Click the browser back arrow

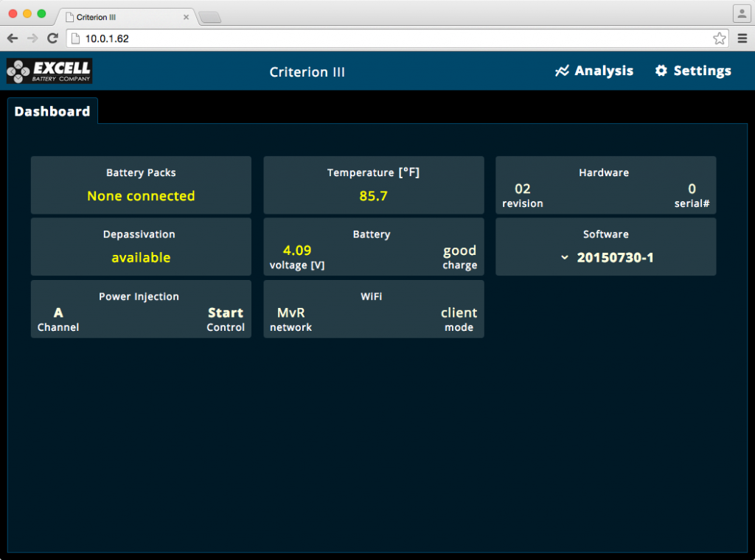point(13,38)
